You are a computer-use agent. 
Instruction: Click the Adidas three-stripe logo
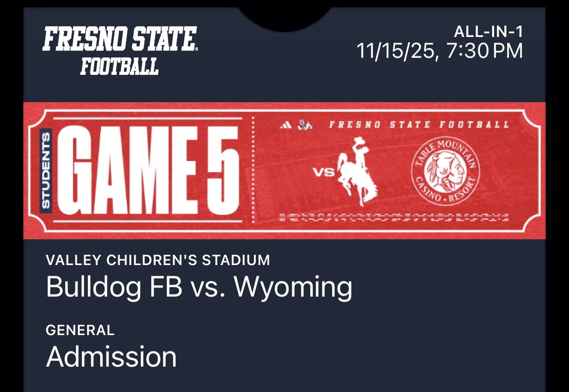pos(285,125)
